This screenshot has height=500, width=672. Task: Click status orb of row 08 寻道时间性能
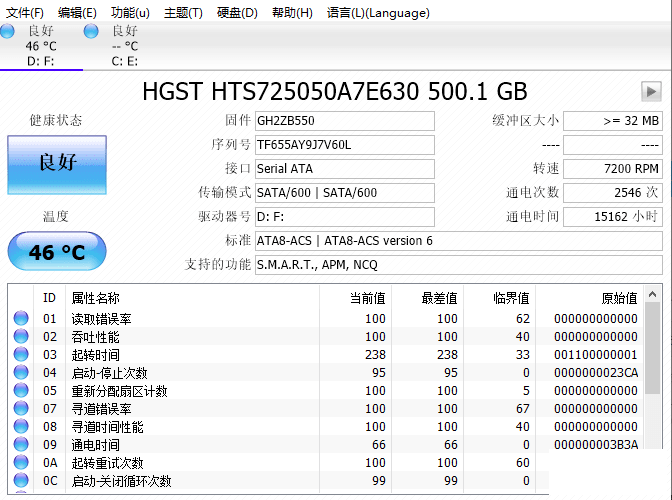pos(21,426)
